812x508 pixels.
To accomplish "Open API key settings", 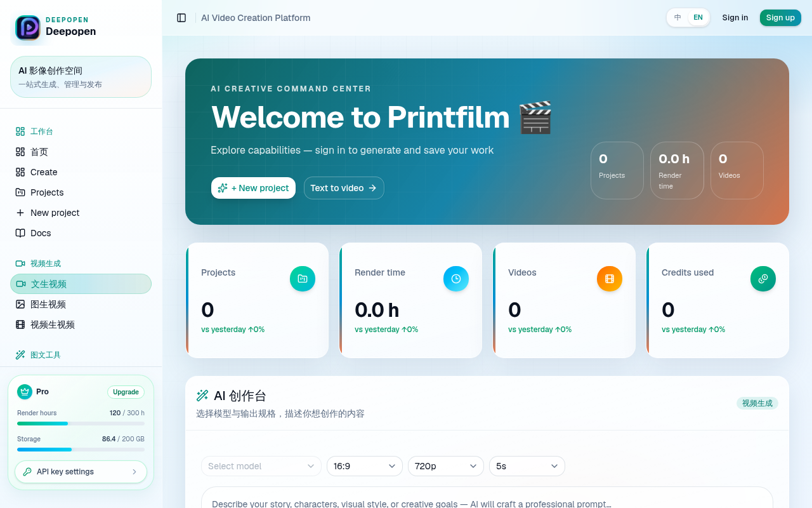I will (x=81, y=472).
